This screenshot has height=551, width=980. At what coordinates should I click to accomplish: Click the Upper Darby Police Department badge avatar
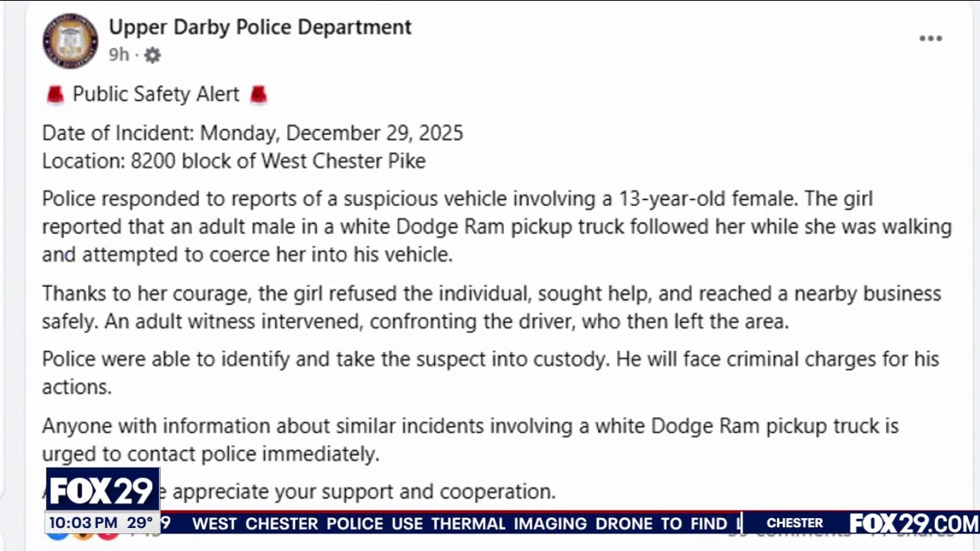pos(70,41)
